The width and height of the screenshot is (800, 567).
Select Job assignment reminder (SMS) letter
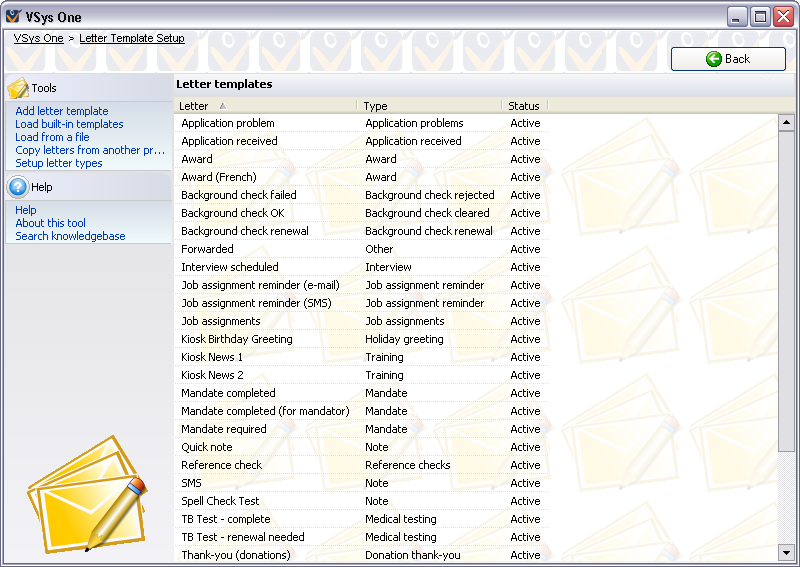256,303
